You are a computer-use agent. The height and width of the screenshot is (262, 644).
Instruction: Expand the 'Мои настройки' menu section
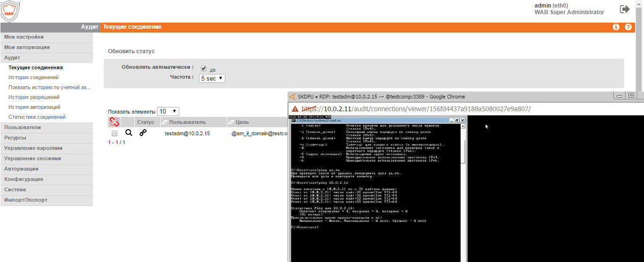point(46,37)
